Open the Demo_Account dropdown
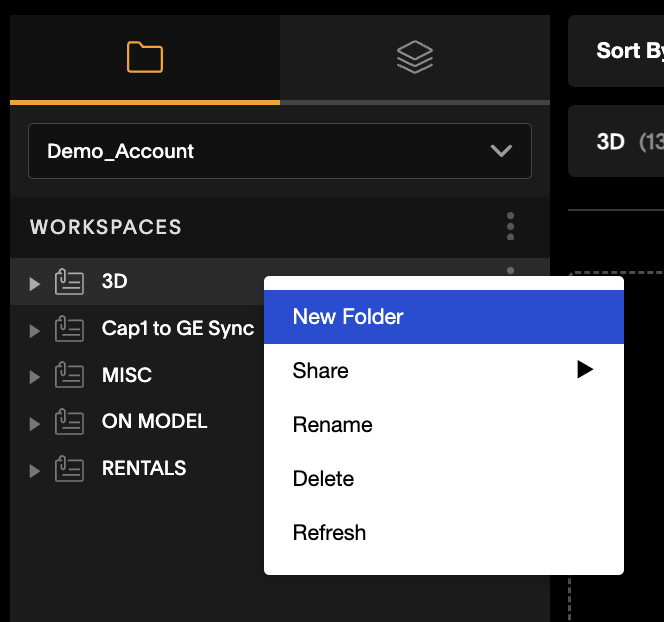The image size is (664, 622). tap(280, 151)
